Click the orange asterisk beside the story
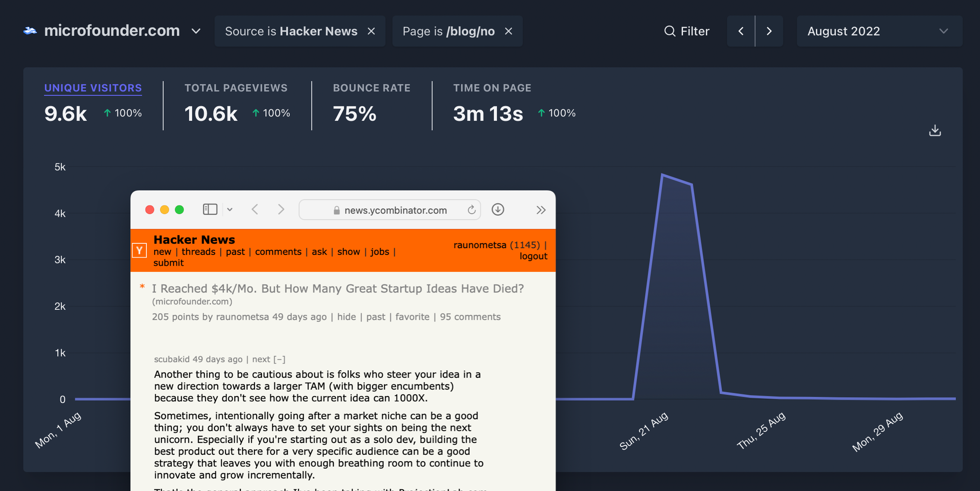 coord(142,287)
